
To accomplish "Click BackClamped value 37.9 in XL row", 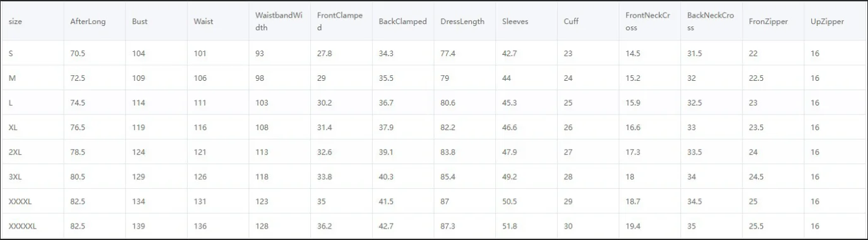I will coord(387,128).
